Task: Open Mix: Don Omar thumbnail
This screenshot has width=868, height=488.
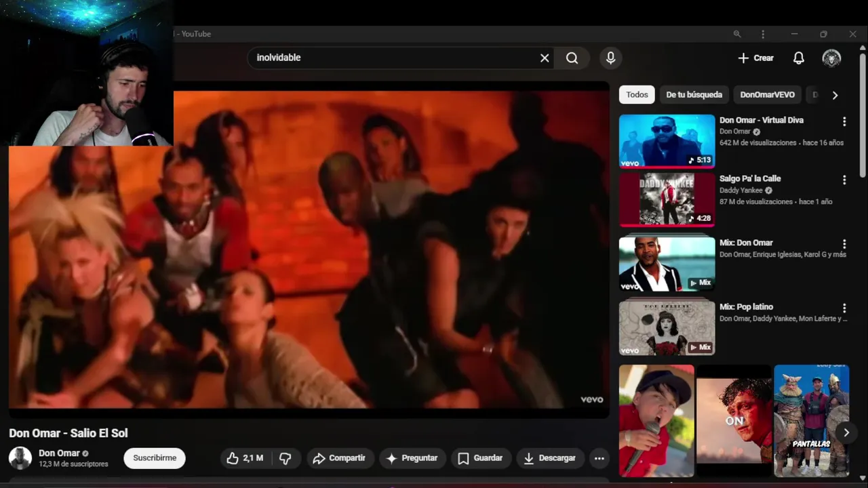Action: (667, 264)
